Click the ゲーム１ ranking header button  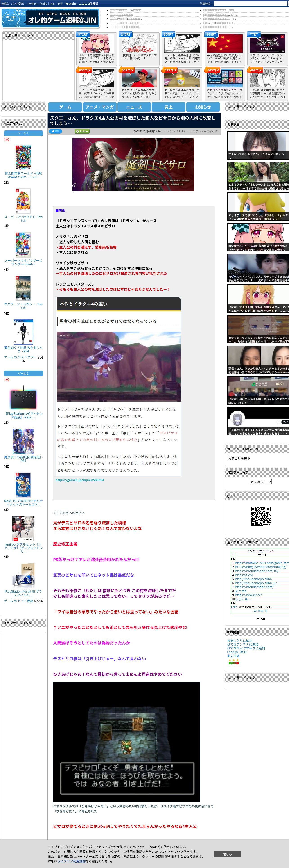[x=23, y=133]
